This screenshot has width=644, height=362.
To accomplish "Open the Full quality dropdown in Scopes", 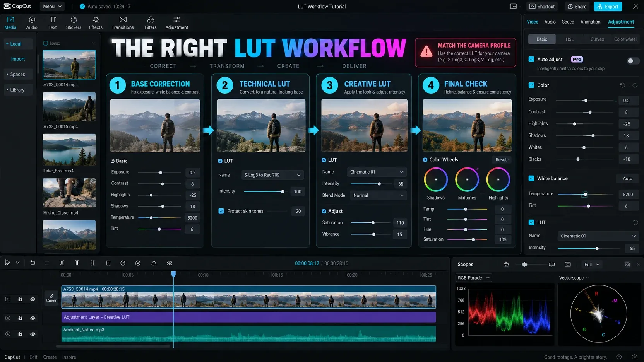I will pyautogui.click(x=592, y=265).
